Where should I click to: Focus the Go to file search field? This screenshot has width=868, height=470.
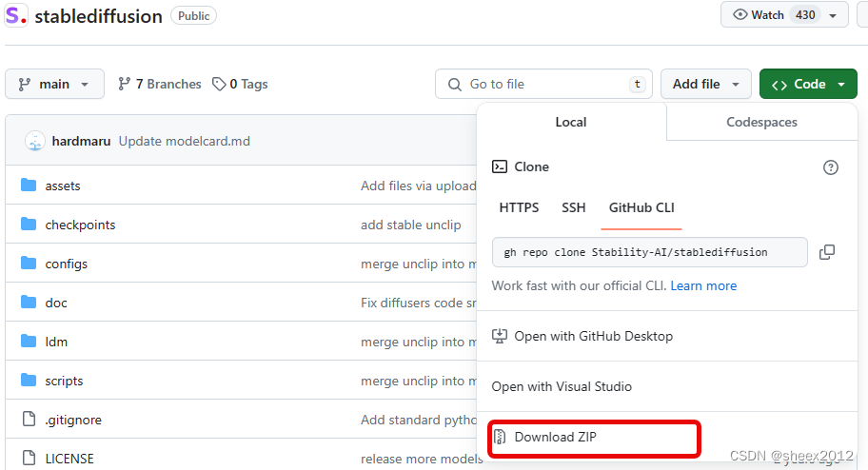click(x=542, y=84)
